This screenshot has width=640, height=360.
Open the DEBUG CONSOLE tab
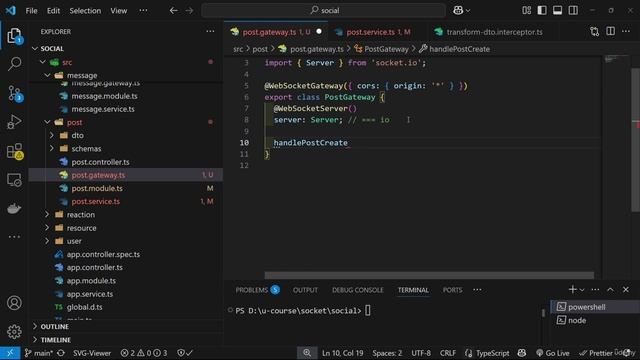pos(358,290)
